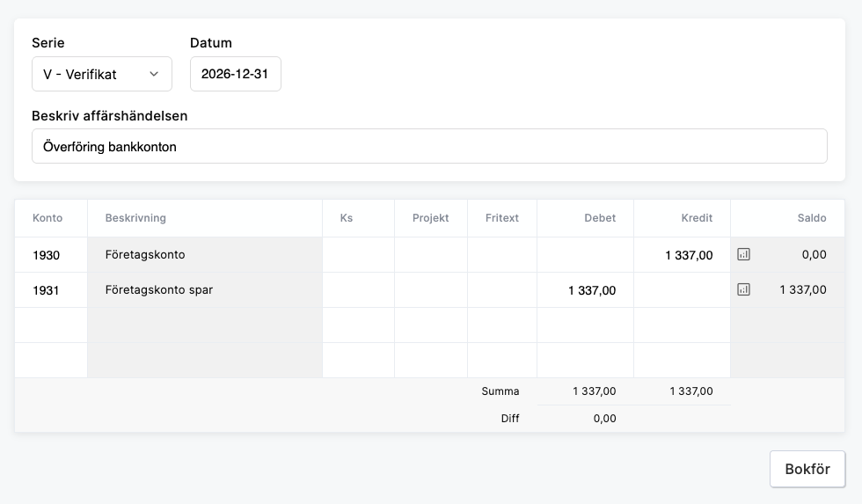Image resolution: width=862 pixels, height=504 pixels.
Task: Select account number 1930 cell
Action: point(51,255)
